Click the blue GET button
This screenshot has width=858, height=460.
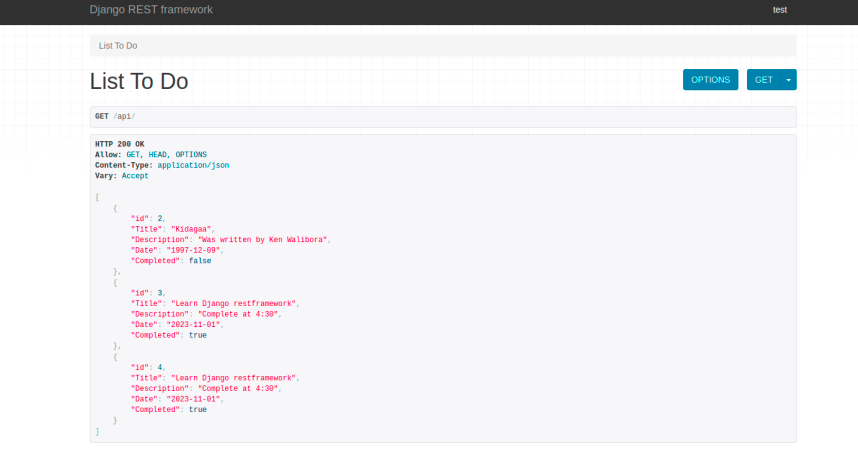[763, 80]
